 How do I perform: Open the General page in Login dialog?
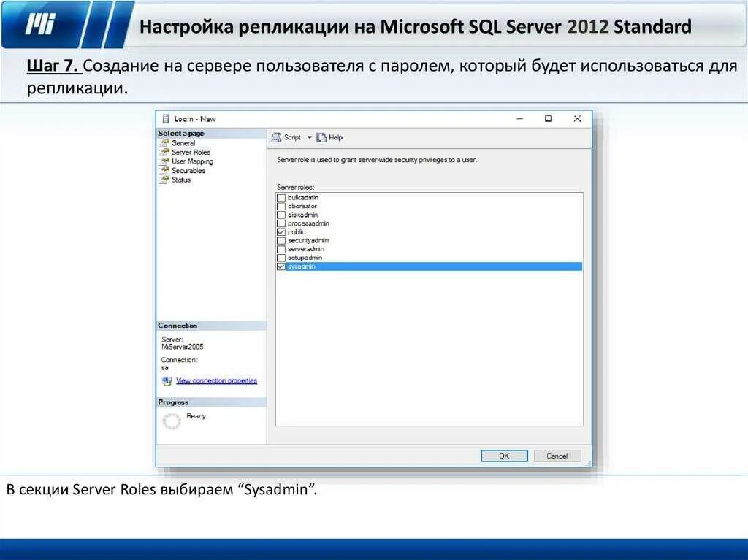[x=183, y=143]
